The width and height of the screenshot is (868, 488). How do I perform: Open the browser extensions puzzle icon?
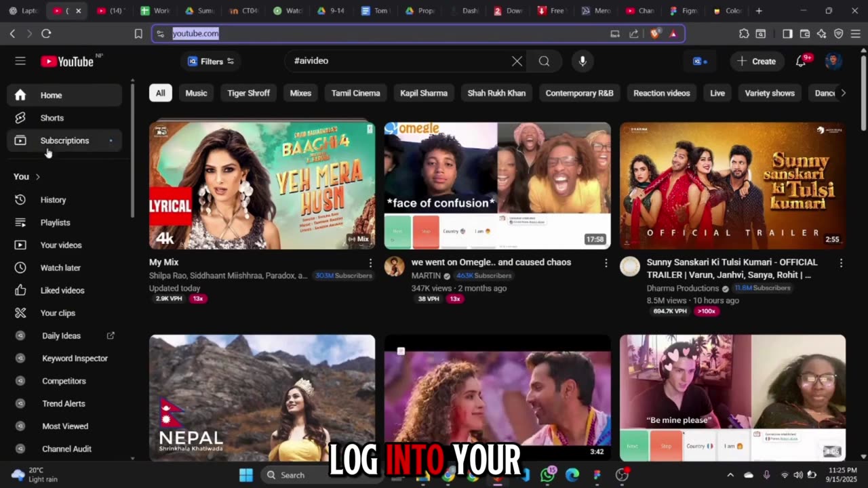744,33
